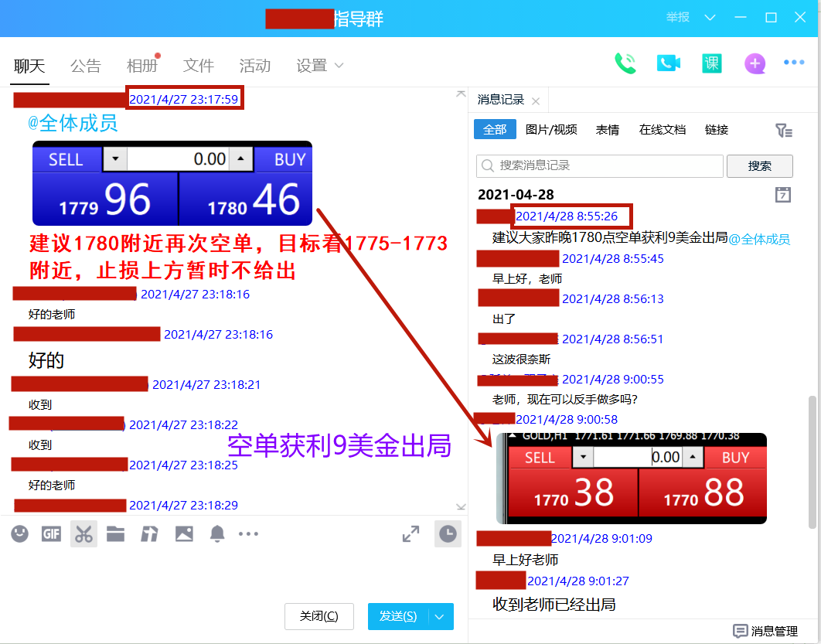This screenshot has height=644, width=821.
Task: Click the message 老师，现在可以反手做多吗?
Action: tap(564, 400)
